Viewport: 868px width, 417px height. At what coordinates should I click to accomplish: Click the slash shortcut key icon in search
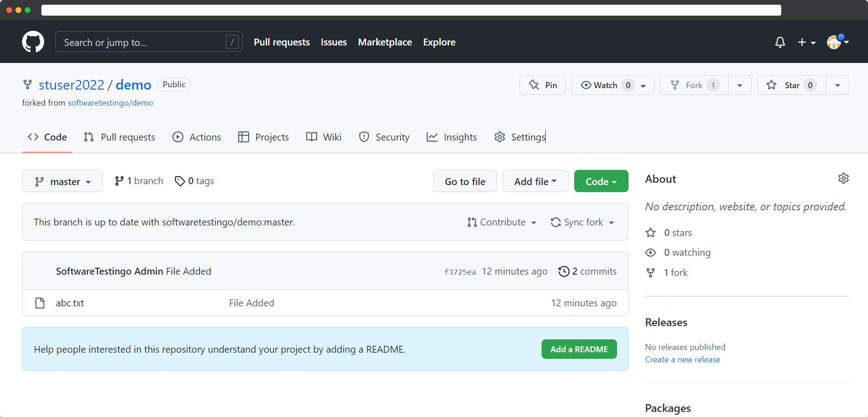233,42
